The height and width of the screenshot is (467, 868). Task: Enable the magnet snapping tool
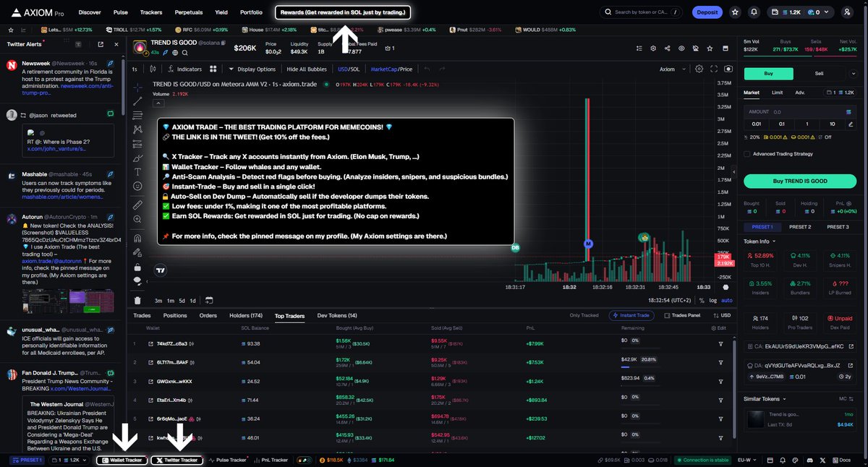(x=137, y=238)
